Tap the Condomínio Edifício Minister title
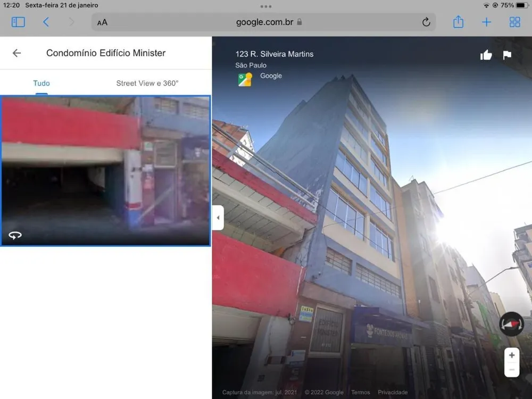The image size is (532, 399). click(x=106, y=53)
